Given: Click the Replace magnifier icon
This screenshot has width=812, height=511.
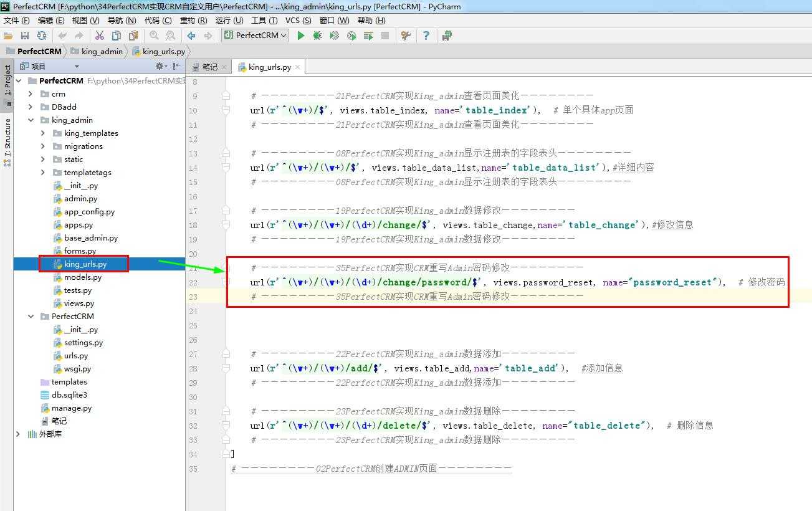Looking at the screenshot, I should tap(170, 36).
